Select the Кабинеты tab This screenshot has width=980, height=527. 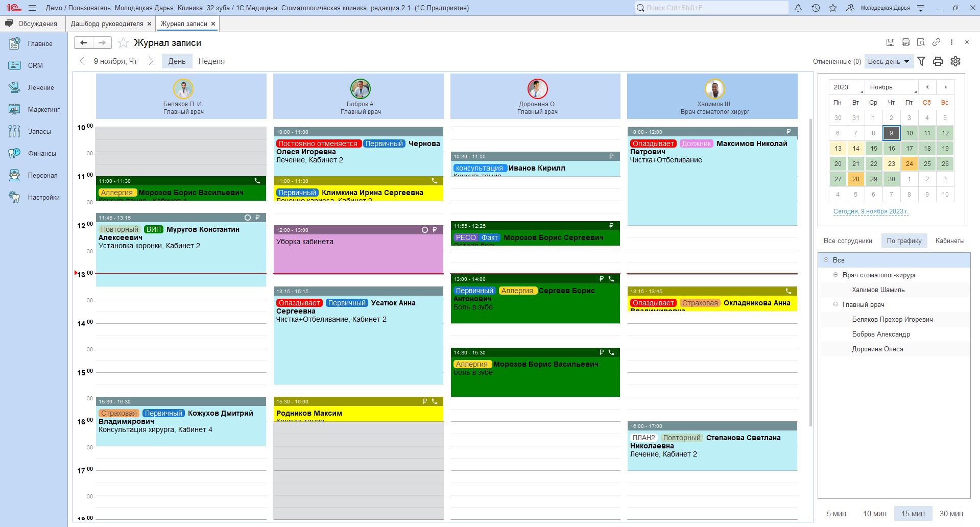click(x=949, y=241)
